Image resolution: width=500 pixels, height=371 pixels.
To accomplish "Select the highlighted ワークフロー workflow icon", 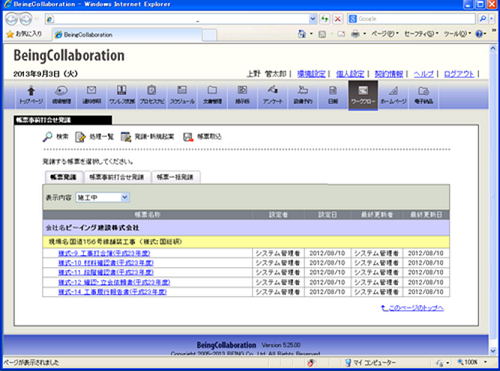I will pos(363,95).
